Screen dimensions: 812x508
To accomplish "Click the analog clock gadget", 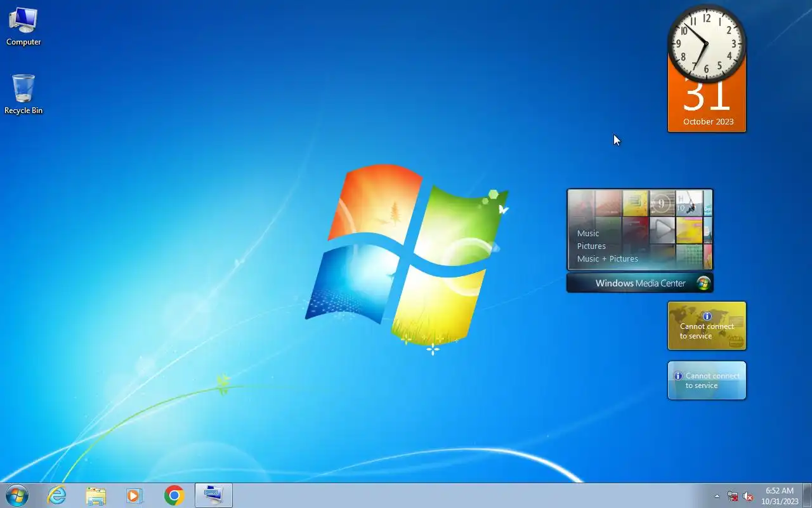I will [x=707, y=44].
